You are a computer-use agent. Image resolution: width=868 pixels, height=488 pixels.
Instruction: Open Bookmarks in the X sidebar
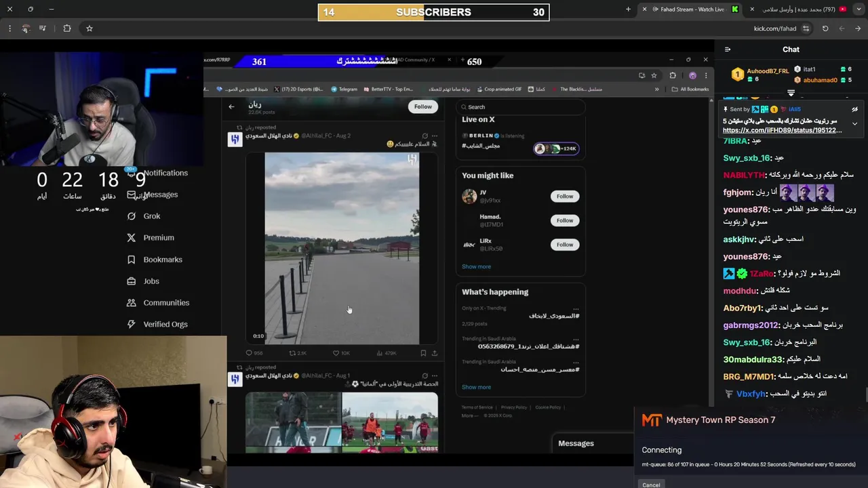163,260
